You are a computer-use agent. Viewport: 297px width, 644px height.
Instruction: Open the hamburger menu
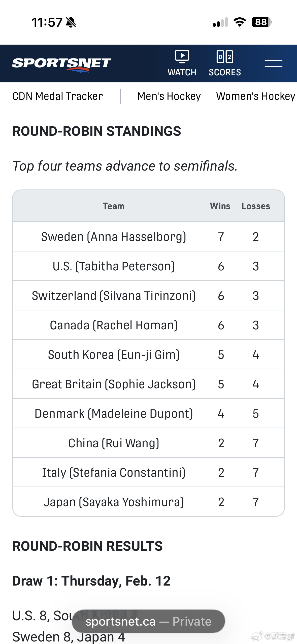click(x=273, y=63)
